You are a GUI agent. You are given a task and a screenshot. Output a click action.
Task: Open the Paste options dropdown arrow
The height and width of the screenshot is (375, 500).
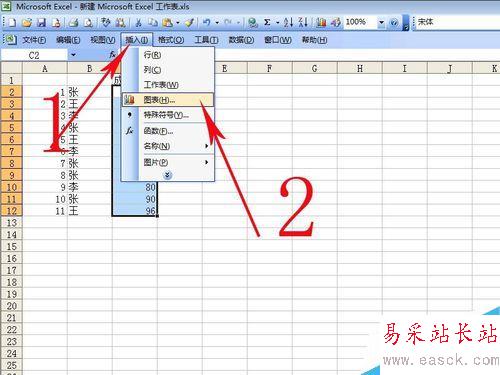click(178, 23)
